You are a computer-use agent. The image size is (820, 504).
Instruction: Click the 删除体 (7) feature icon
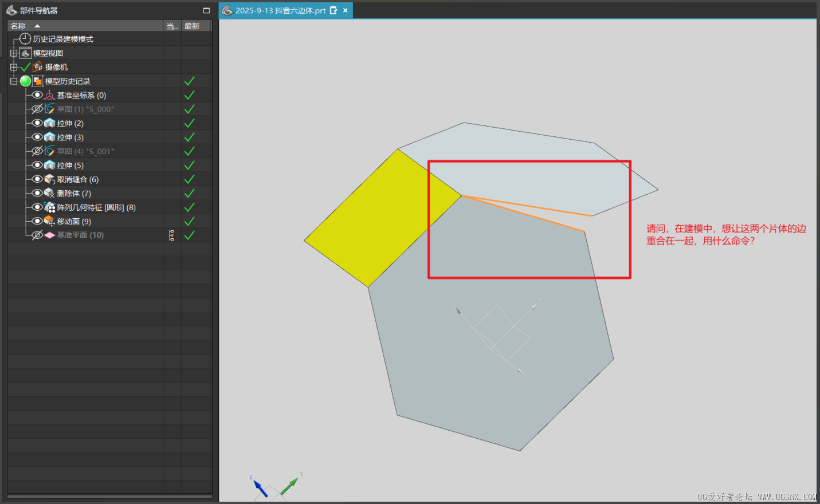50,194
